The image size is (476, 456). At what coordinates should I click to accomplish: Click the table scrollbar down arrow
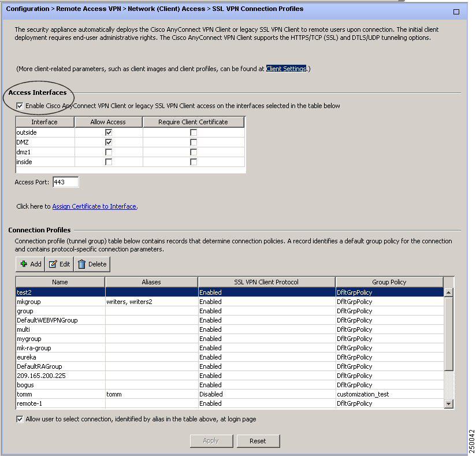448,404
